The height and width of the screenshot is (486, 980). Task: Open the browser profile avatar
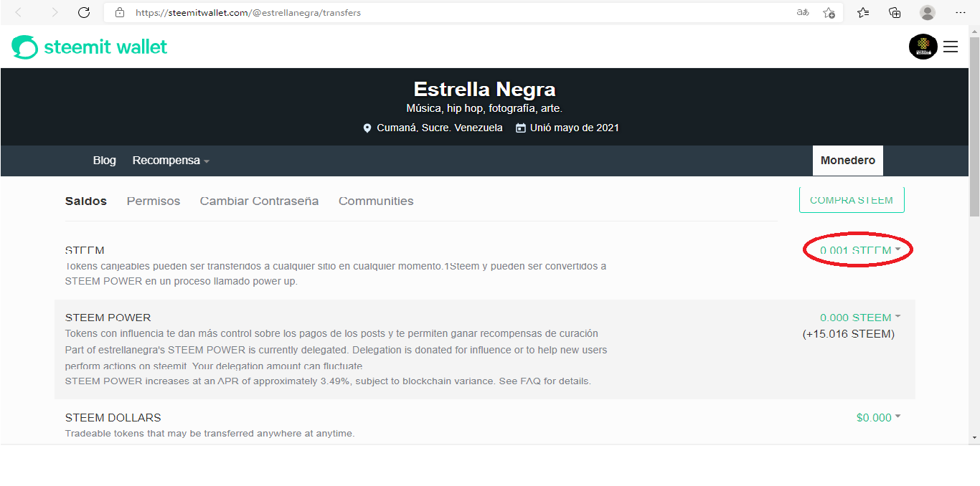coord(928,12)
